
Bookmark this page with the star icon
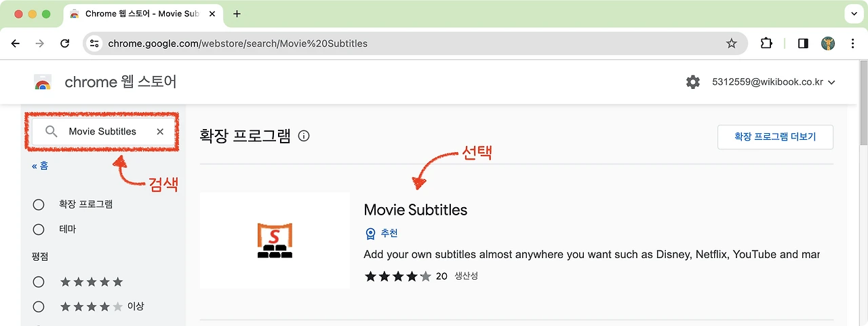731,43
